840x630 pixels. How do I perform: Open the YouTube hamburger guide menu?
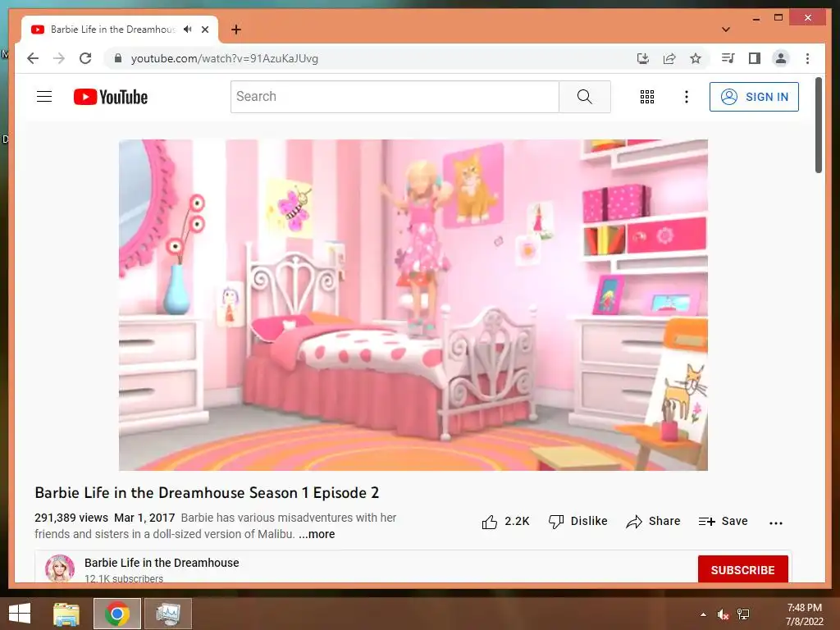pyautogui.click(x=44, y=97)
